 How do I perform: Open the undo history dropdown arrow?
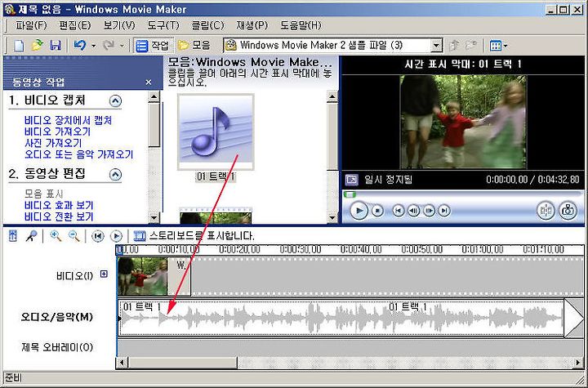coord(93,47)
